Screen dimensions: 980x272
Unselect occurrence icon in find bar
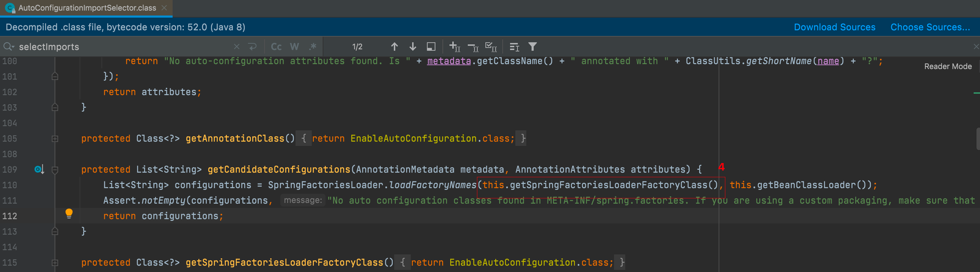click(473, 47)
